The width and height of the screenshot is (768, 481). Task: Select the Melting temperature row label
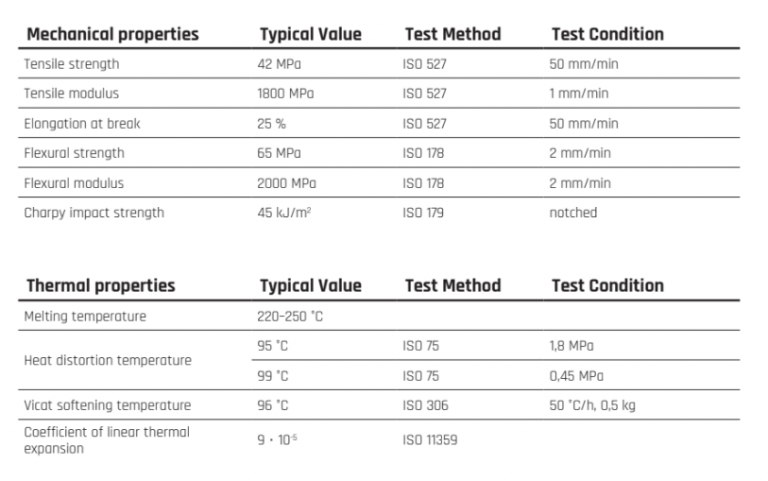tap(85, 316)
